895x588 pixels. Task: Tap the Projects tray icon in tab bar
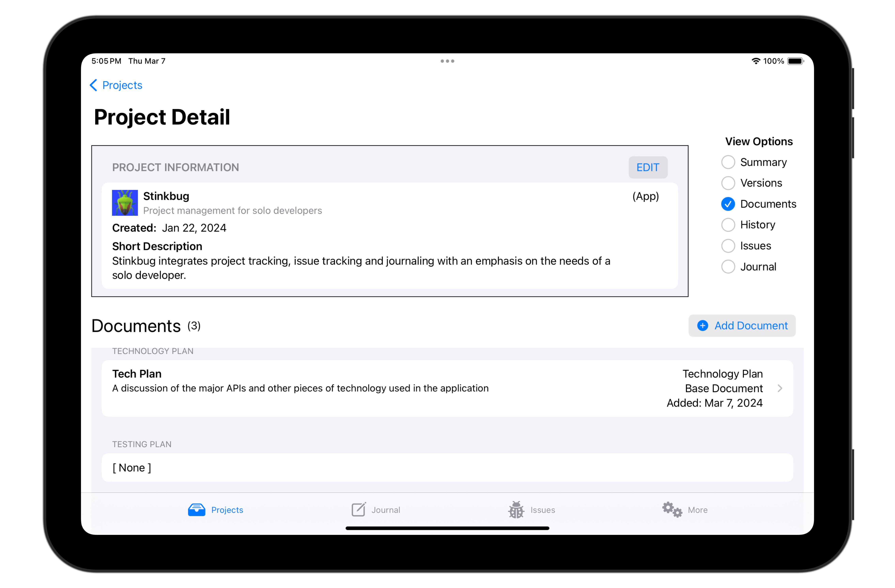tap(197, 510)
